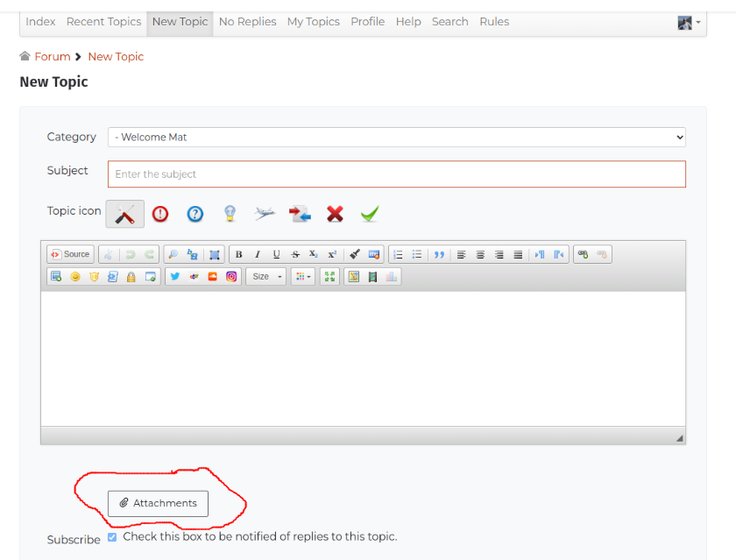Insert a SoundCloud embed
This screenshot has width=736, height=560.
[212, 277]
